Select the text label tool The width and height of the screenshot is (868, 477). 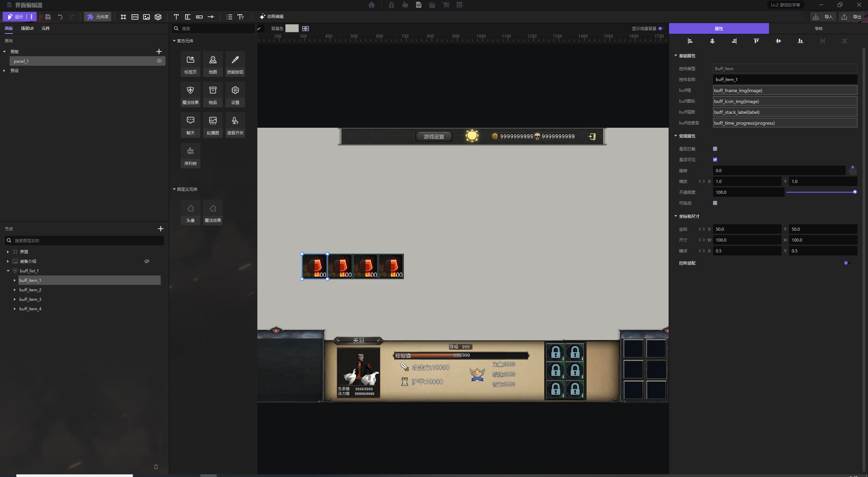(176, 17)
